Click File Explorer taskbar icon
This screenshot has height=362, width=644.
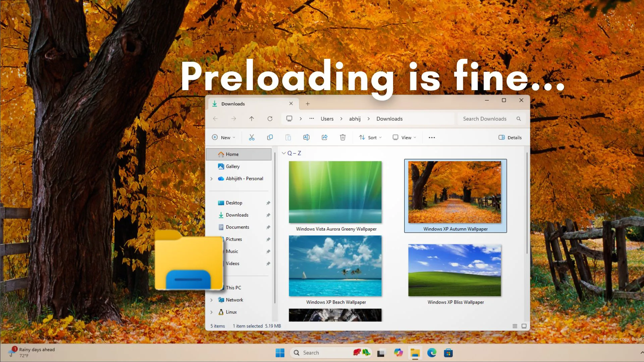tap(415, 353)
